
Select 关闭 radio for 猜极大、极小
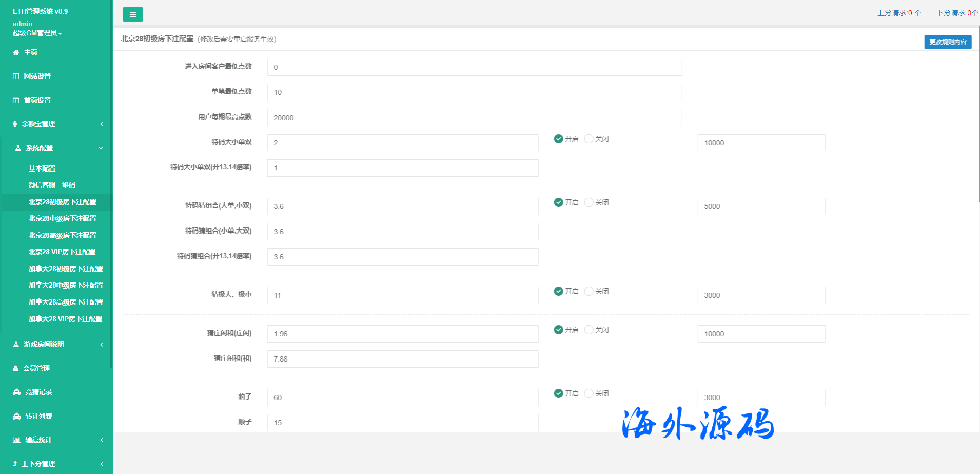pyautogui.click(x=589, y=291)
